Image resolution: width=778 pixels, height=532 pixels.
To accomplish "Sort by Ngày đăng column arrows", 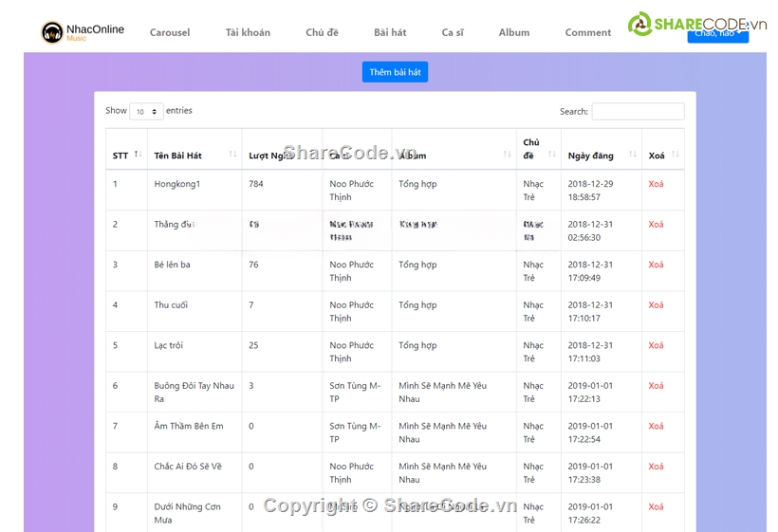I will (x=632, y=155).
